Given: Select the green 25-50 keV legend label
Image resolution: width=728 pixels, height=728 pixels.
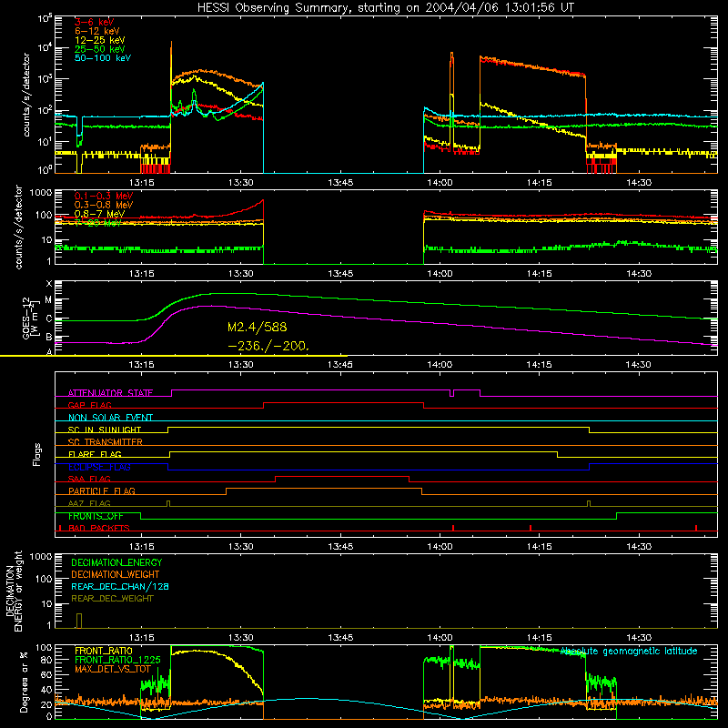Looking at the screenshot, I should click(100, 49).
